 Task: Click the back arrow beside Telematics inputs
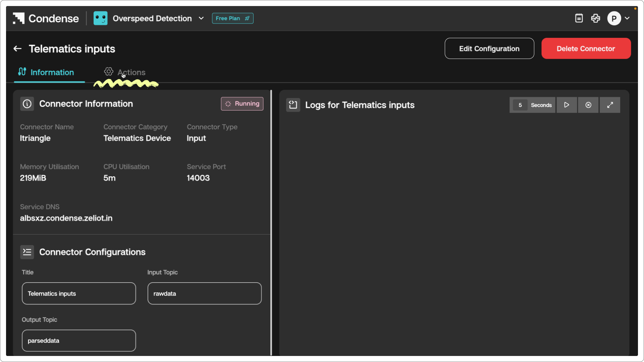(x=17, y=49)
